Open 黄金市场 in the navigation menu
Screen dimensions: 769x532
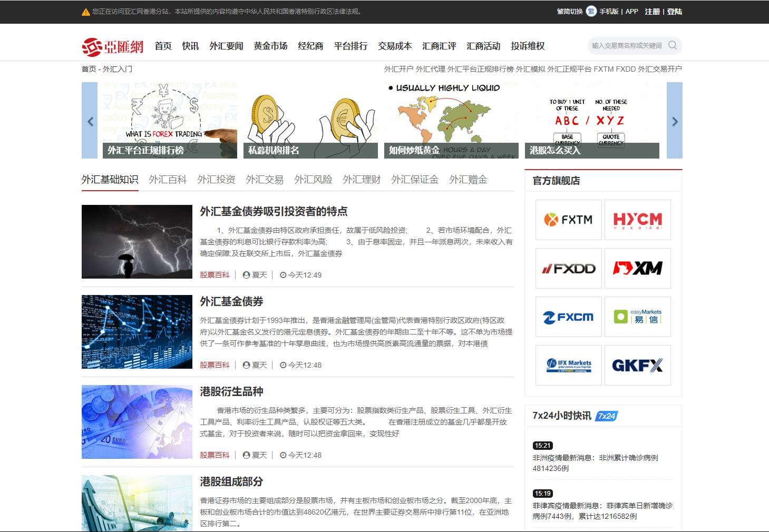click(x=270, y=46)
